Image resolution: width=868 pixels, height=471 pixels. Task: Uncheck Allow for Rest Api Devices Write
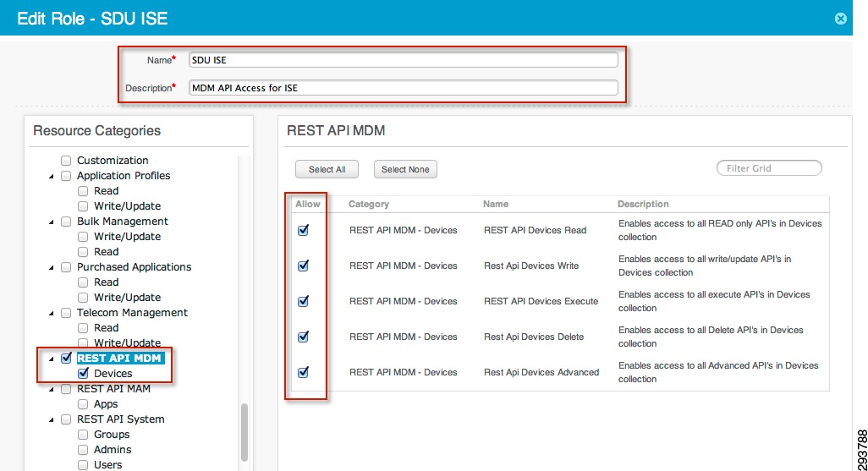[x=303, y=266]
